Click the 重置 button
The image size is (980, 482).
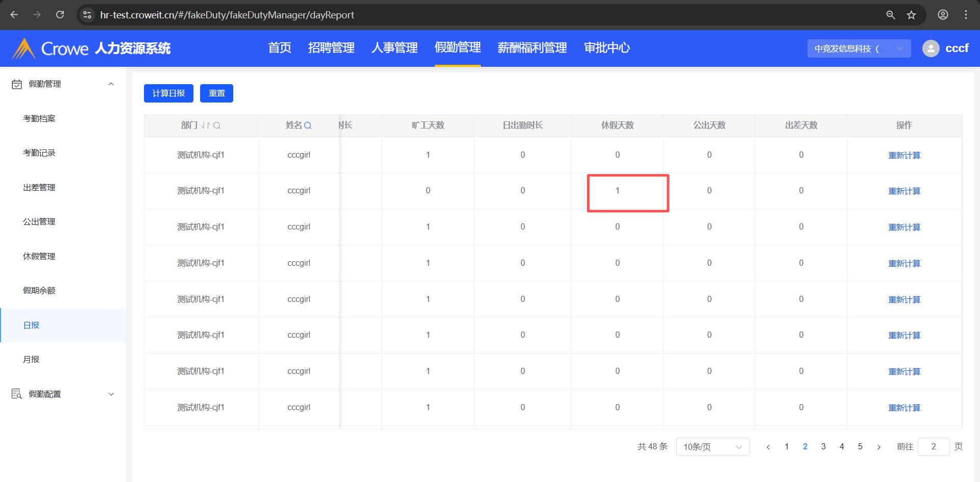tap(216, 93)
